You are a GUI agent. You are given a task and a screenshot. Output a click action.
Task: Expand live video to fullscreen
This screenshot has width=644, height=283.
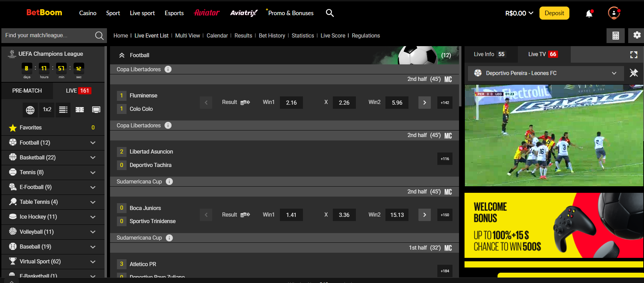tap(634, 54)
